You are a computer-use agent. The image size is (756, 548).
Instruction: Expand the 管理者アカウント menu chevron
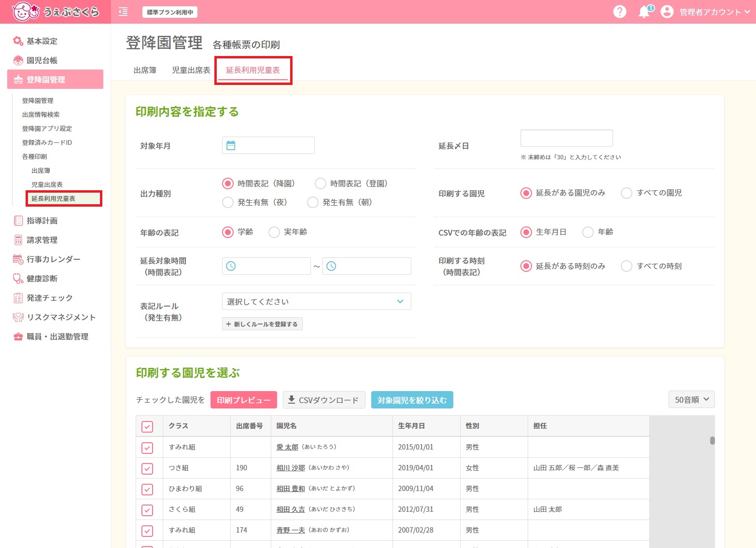click(x=747, y=12)
